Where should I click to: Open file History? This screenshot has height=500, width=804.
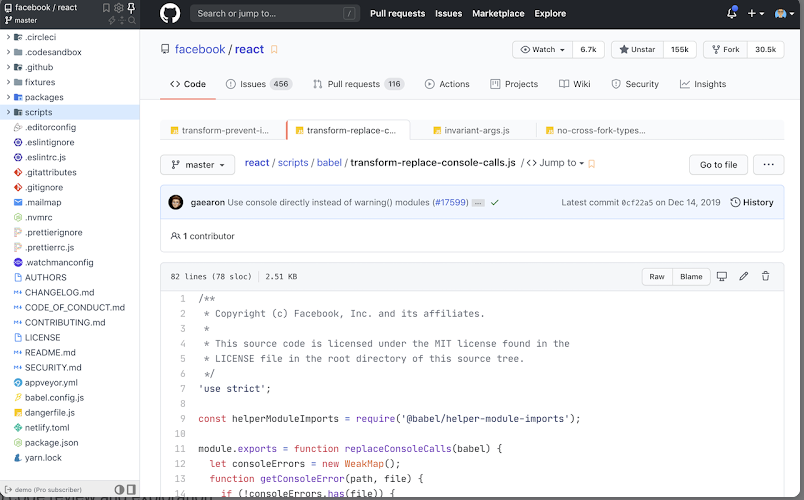pyautogui.click(x=752, y=203)
